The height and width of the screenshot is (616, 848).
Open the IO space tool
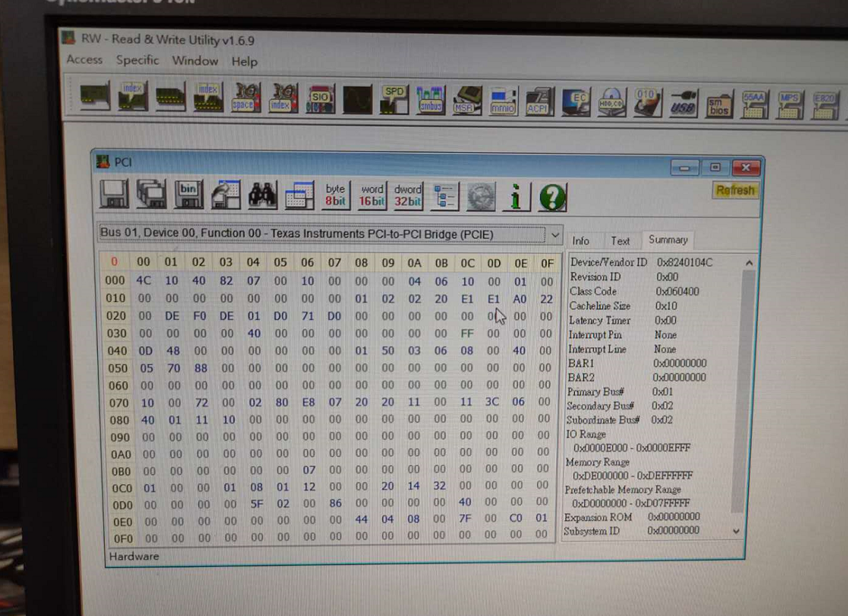tap(246, 98)
